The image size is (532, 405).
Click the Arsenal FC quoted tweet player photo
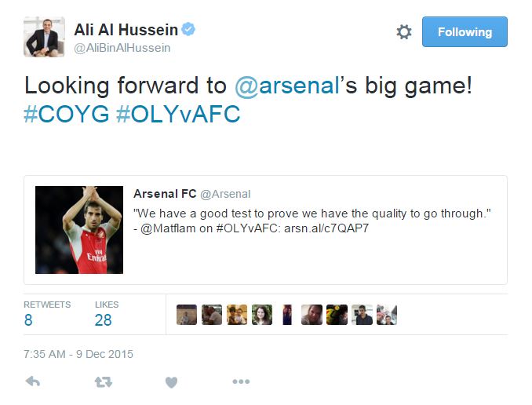(79, 230)
